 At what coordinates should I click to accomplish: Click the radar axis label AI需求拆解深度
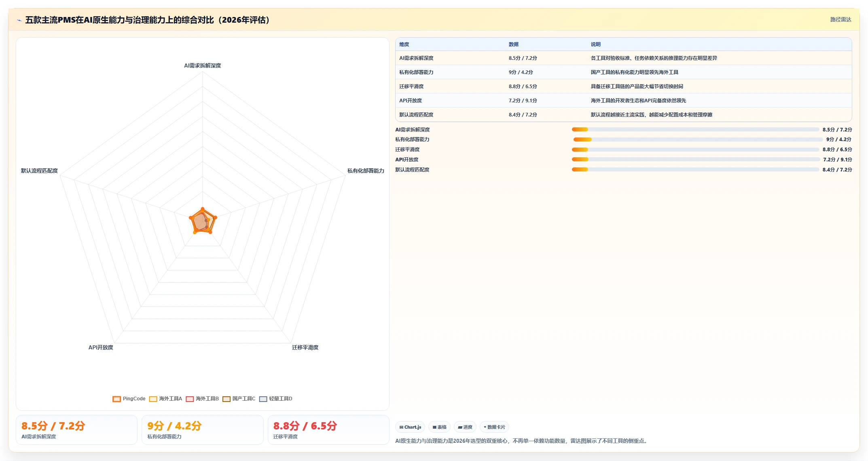[203, 66]
